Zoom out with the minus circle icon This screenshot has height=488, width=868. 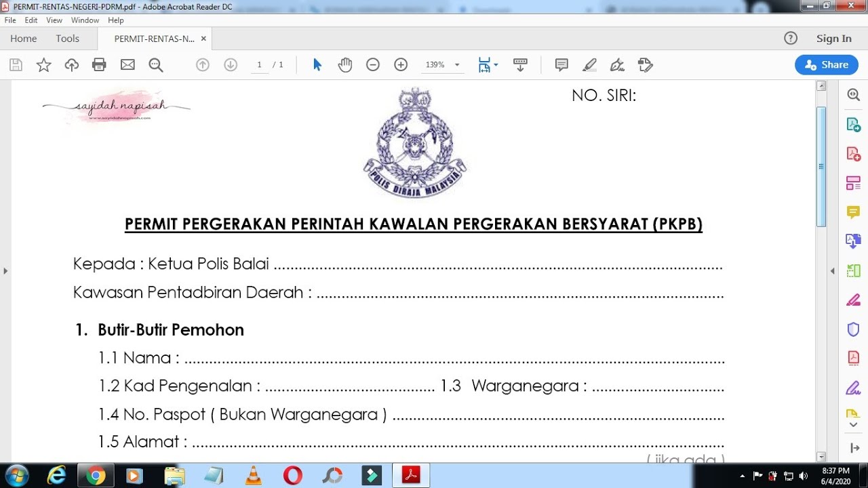click(372, 65)
